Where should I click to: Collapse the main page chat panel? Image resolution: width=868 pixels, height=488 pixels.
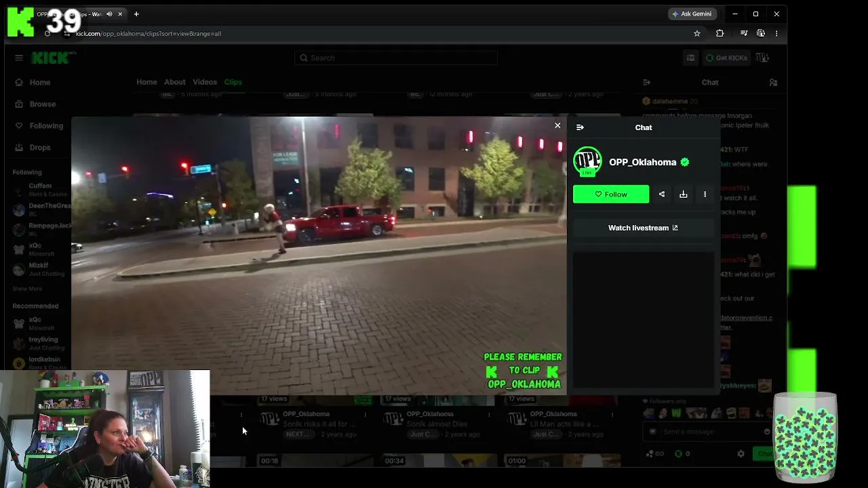tap(646, 82)
